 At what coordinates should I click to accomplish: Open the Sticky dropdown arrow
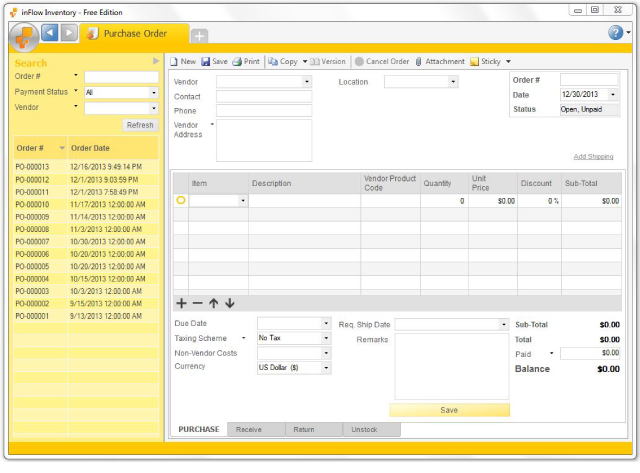coord(508,61)
